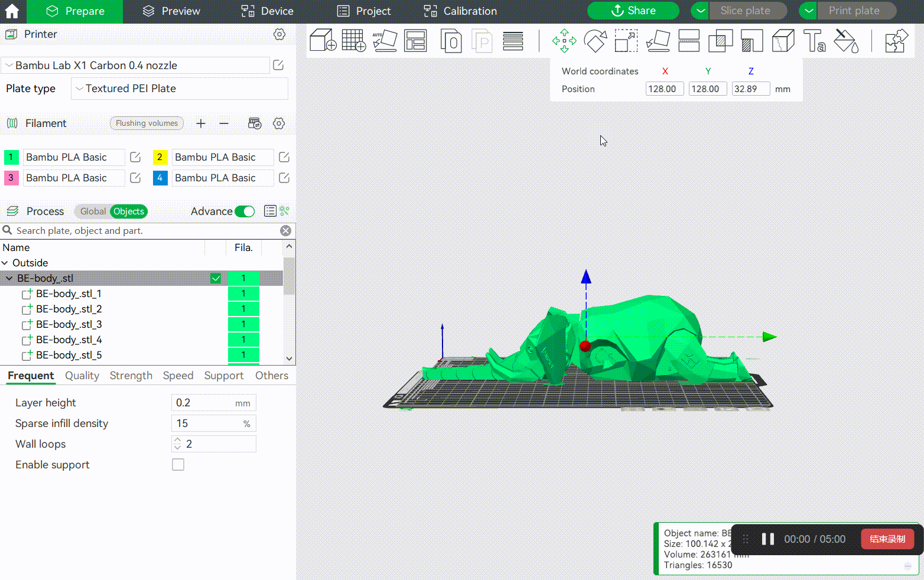Edit filament 2 Bambu PLA Basic preset
The image size is (924, 580).
coord(284,157)
